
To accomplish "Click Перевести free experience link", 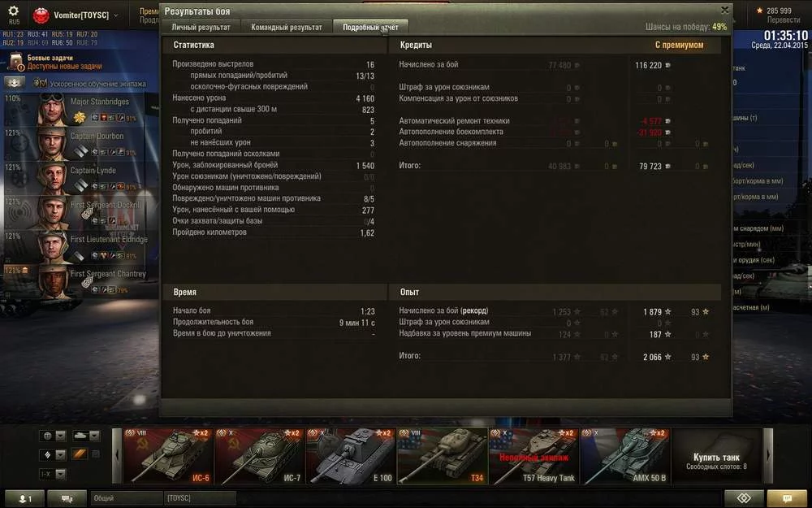I will pyautogui.click(x=784, y=20).
